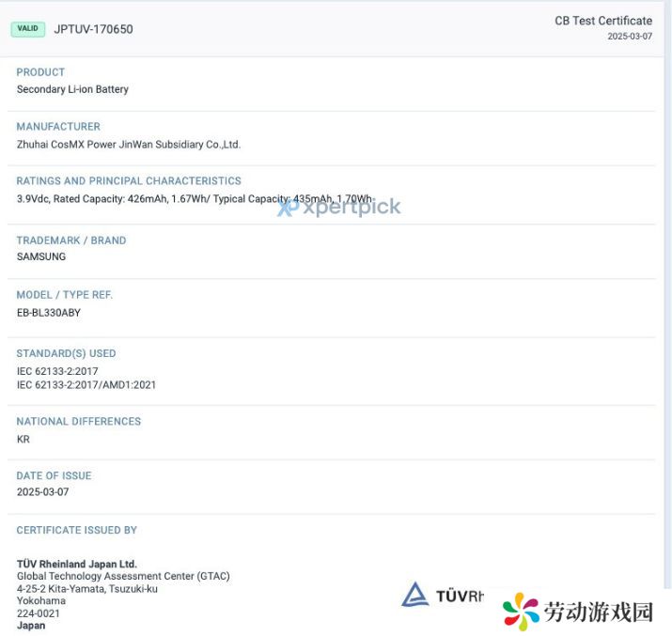Select certificate number JPTUV-170650
Image resolution: width=672 pixels, height=636 pixels.
tap(93, 29)
